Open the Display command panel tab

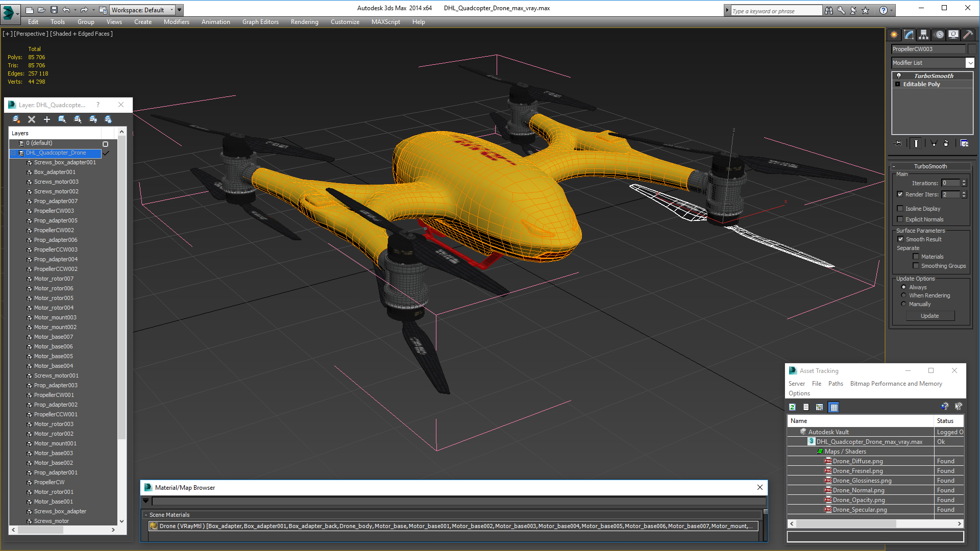(953, 35)
